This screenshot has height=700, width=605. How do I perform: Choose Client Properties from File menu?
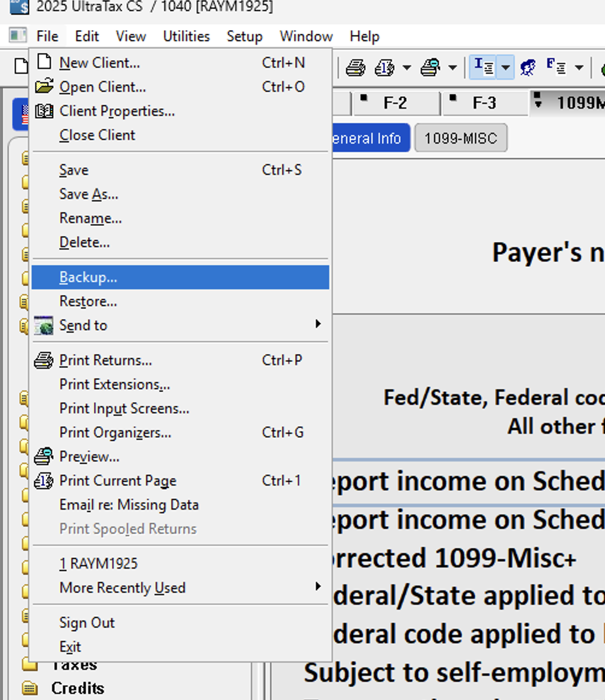pos(180,111)
